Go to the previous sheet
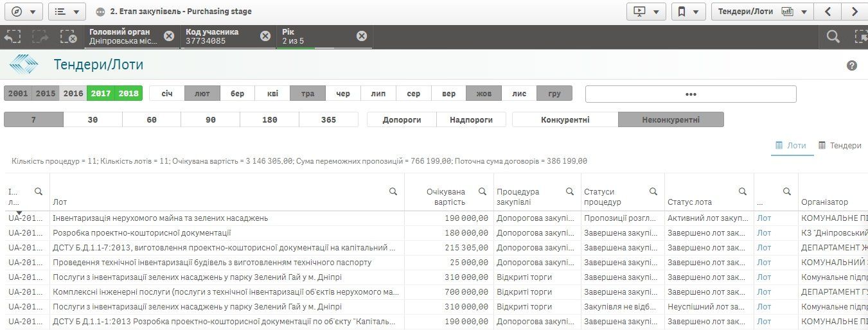Image resolution: width=868 pixels, height=330 pixels. (828, 12)
